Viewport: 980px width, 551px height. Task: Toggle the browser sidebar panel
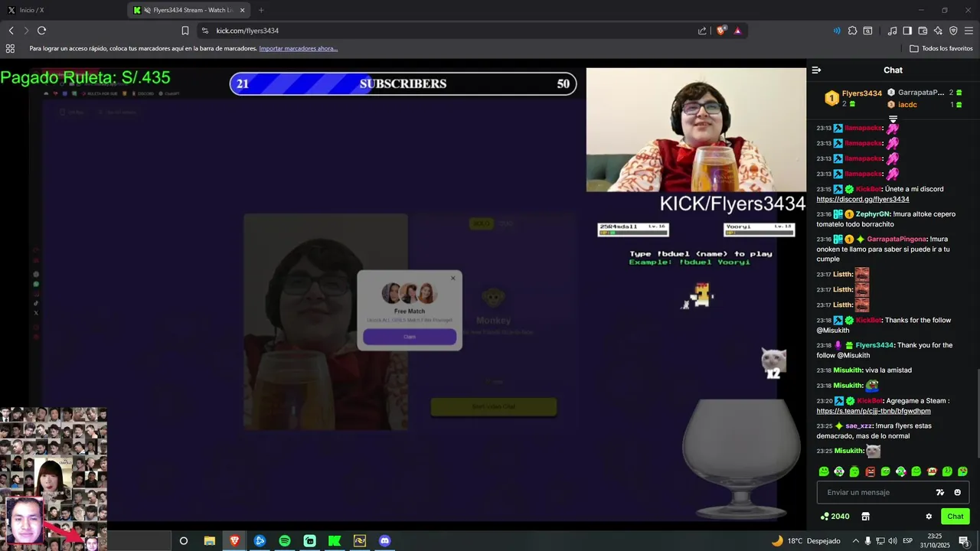pyautogui.click(x=907, y=31)
